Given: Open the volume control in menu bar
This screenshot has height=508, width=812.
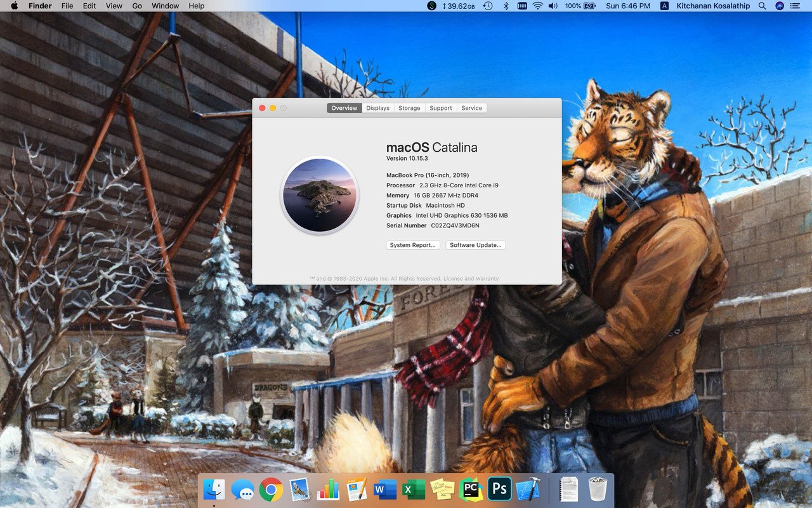Looking at the screenshot, I should pyautogui.click(x=553, y=6).
